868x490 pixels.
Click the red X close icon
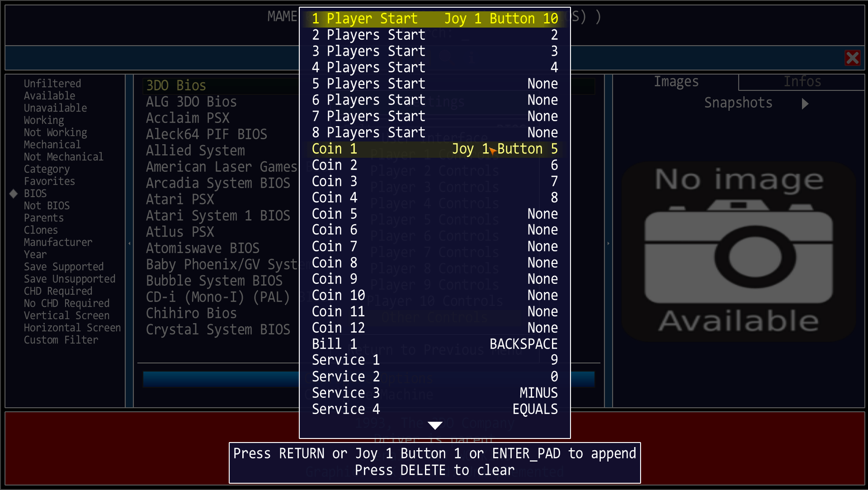point(853,58)
